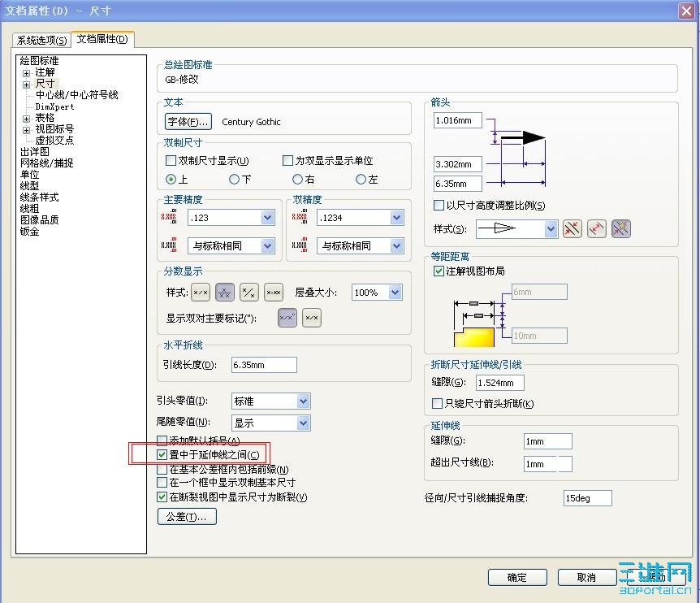Select the fourth fraction style icon

point(273,293)
